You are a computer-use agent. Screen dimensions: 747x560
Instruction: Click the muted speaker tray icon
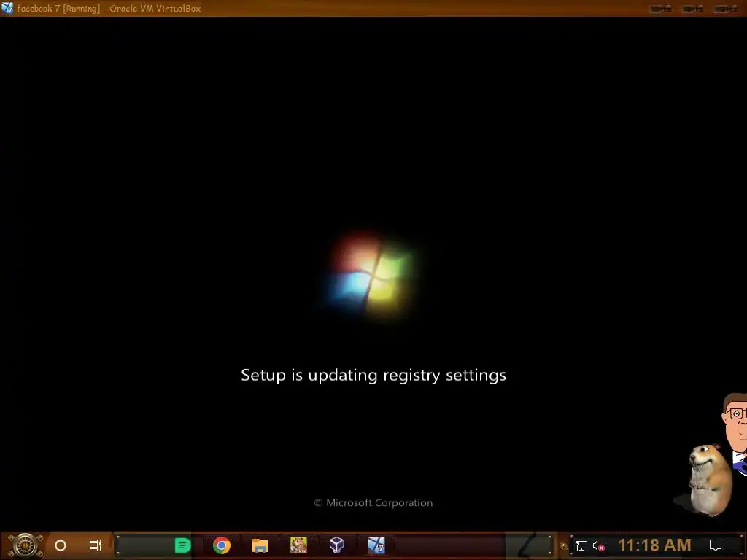(x=598, y=545)
